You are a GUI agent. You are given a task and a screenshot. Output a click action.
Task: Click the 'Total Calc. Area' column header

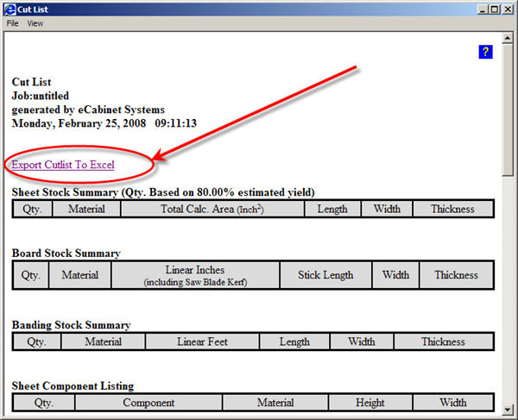coord(212,209)
